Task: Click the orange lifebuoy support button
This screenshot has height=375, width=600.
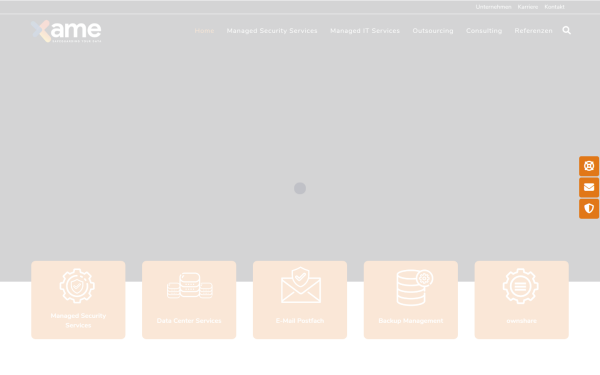Action: 589,166
